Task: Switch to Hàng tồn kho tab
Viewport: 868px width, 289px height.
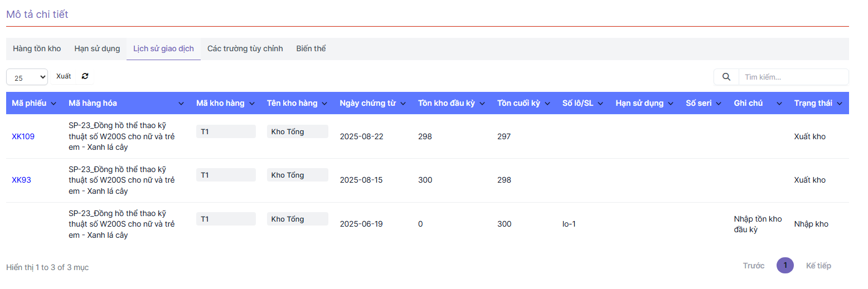Action: [x=37, y=48]
